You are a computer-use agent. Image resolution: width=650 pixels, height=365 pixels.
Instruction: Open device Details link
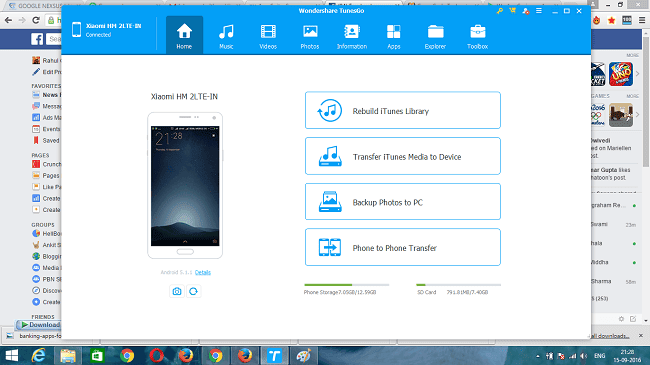coord(203,273)
